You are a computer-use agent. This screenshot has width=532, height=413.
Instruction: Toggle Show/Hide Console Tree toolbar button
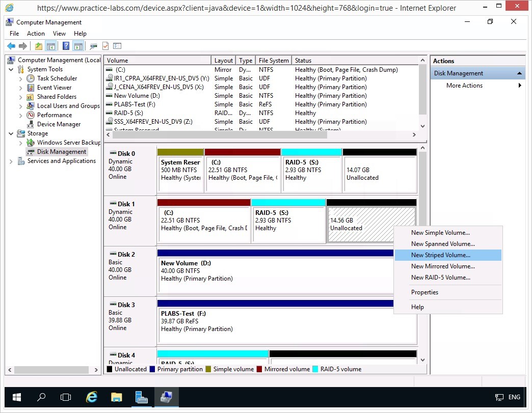tap(51, 46)
